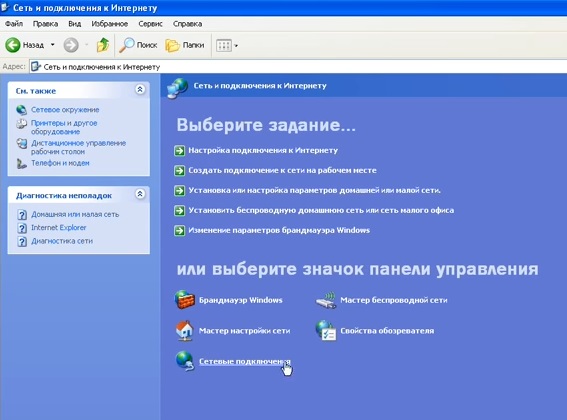The image size is (567, 420).
Task: Open the Back button history dropdown
Action: point(52,45)
